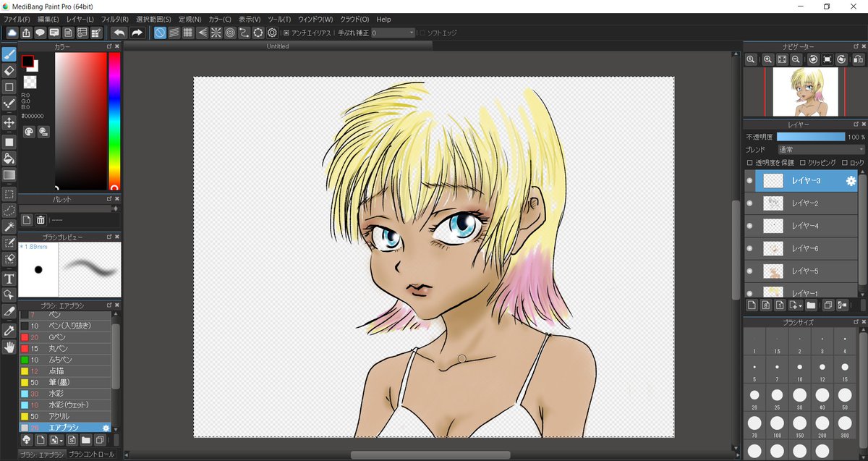Hide the レイヤー4 layer
Viewport: 868px width, 461px height.
point(749,226)
